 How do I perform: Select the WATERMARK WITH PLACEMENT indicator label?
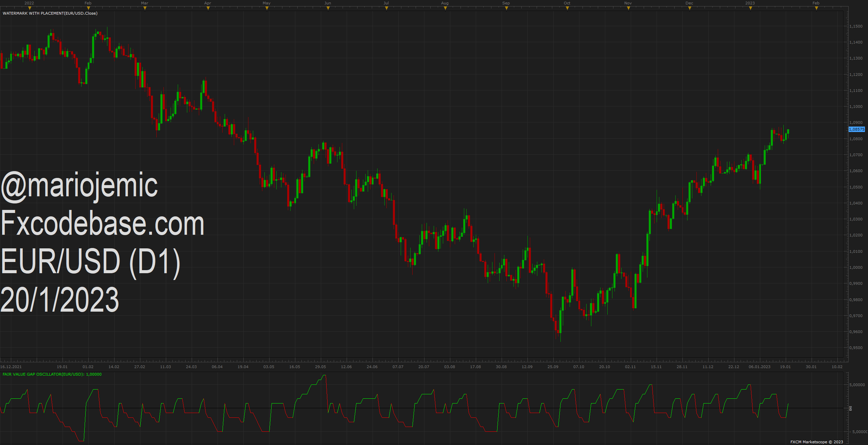(x=50, y=13)
